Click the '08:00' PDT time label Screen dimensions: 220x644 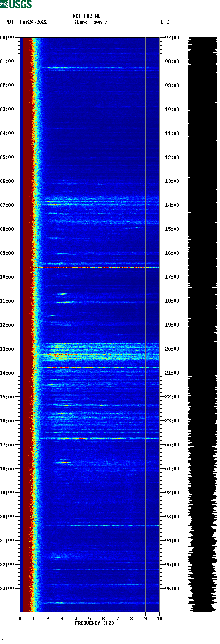[7, 229]
